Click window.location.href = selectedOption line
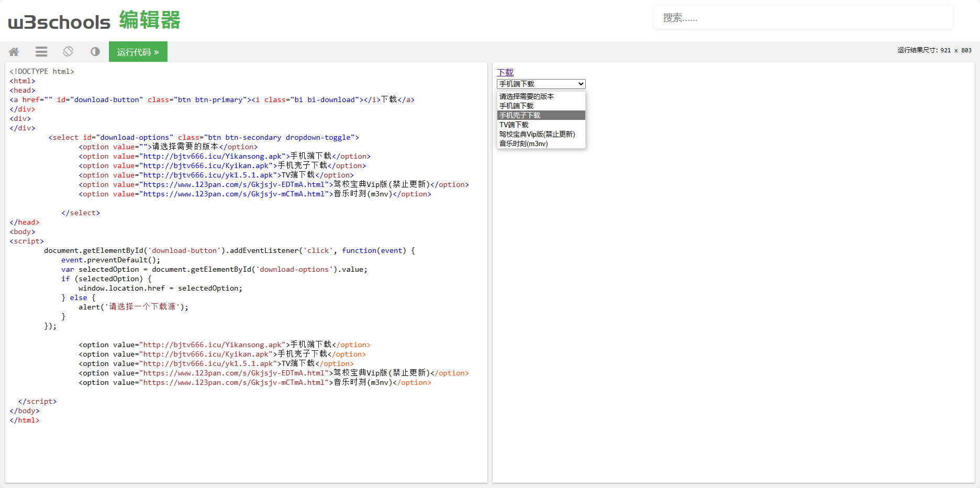980x488 pixels. coord(160,289)
